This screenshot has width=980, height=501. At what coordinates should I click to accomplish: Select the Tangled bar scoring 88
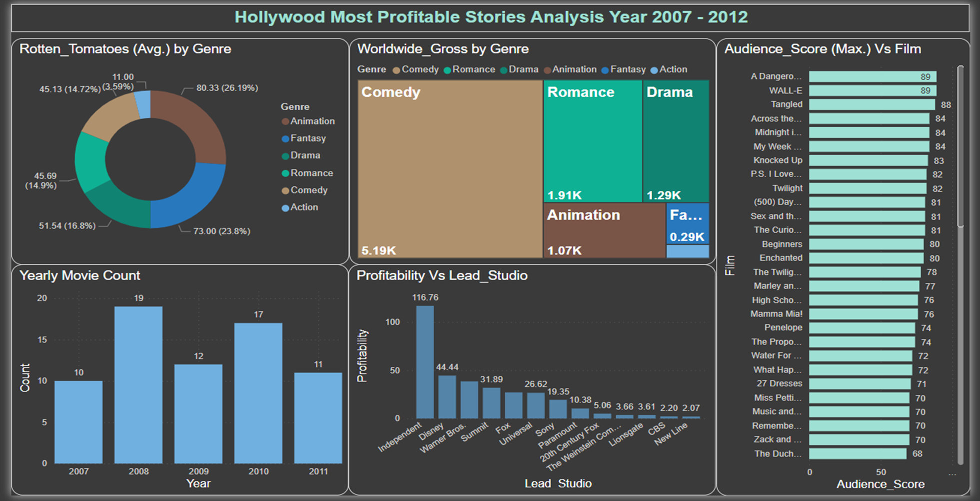click(x=872, y=104)
